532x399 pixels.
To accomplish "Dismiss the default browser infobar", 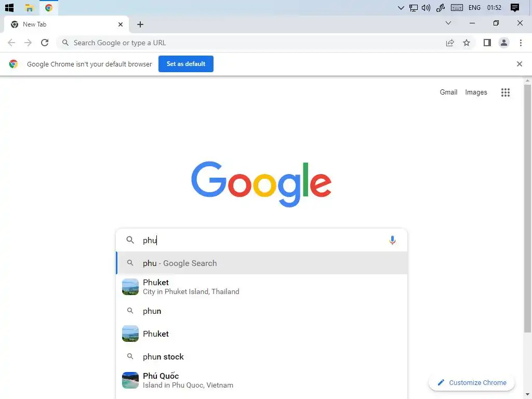I will [x=519, y=64].
